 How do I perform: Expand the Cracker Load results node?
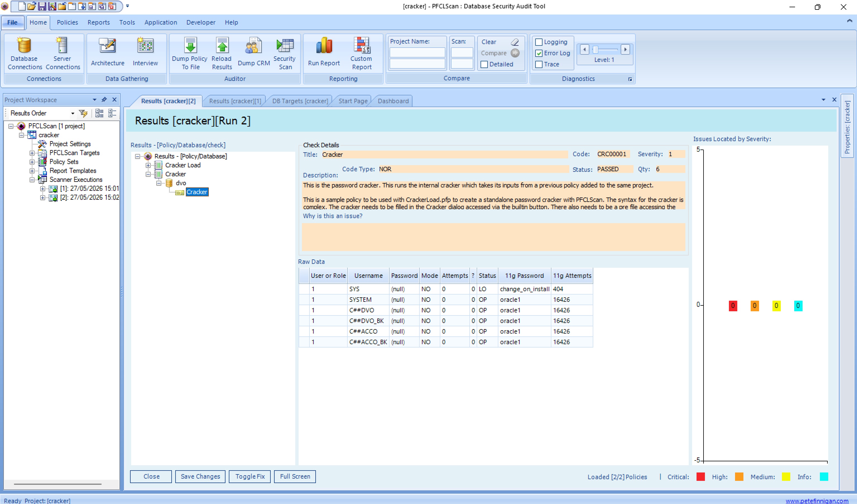[148, 165]
